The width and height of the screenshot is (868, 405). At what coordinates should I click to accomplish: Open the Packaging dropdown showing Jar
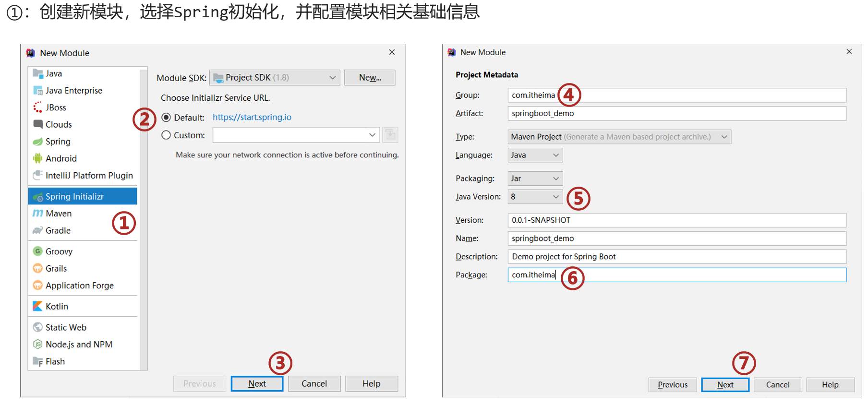pos(535,179)
